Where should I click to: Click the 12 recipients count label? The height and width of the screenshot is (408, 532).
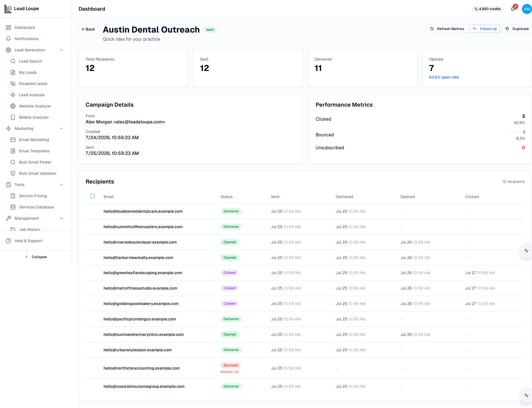pyautogui.click(x=513, y=182)
